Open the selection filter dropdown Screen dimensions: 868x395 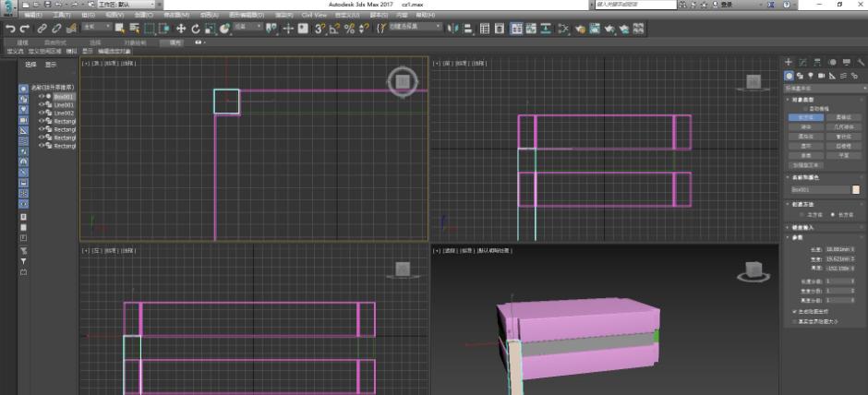pos(96,28)
